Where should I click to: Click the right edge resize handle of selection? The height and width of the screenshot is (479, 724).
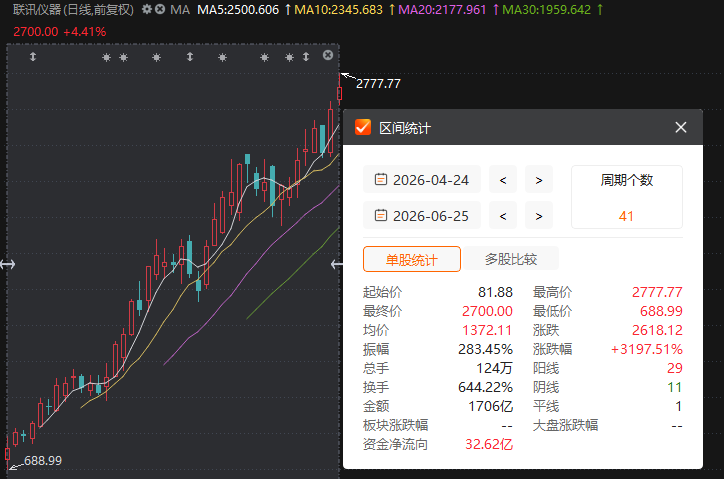coord(336,264)
